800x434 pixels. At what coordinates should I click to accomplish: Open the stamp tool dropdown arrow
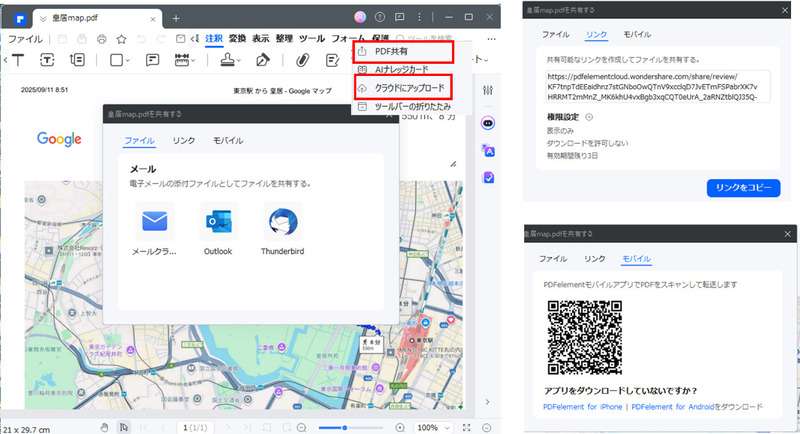(x=239, y=61)
